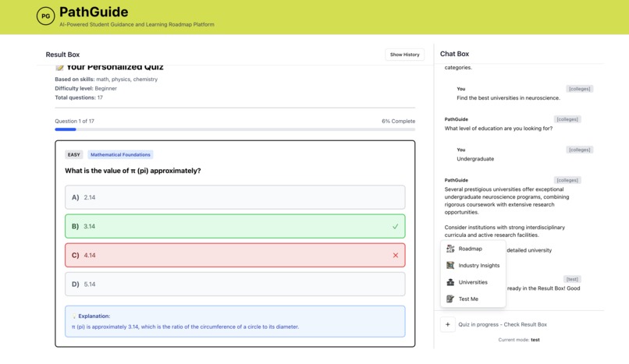Choose Universities from the mode menu
This screenshot has width=629, height=364.
coord(473,282)
